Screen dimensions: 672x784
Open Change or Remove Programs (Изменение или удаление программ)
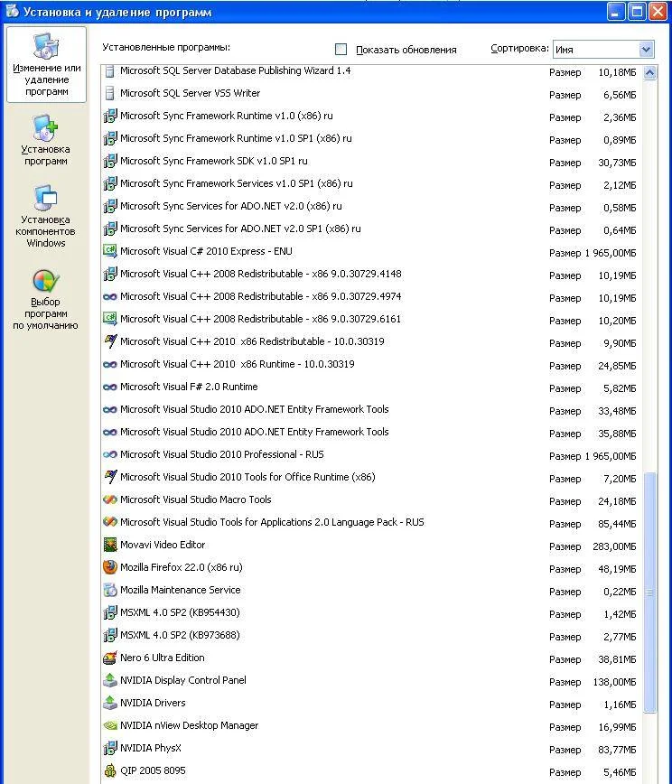point(46,65)
